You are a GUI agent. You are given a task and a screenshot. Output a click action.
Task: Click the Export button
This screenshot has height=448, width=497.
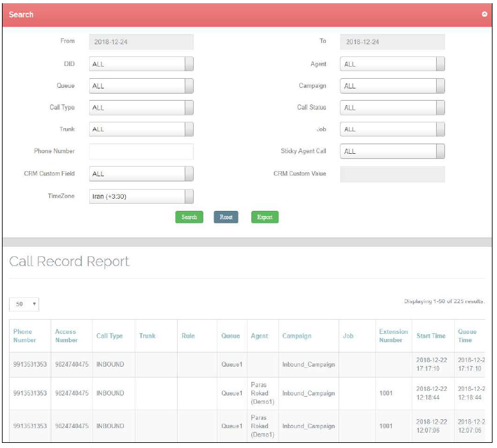point(265,217)
